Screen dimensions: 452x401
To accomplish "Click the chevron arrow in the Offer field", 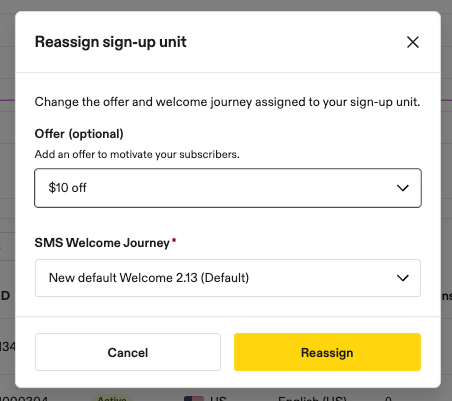I will point(403,188).
